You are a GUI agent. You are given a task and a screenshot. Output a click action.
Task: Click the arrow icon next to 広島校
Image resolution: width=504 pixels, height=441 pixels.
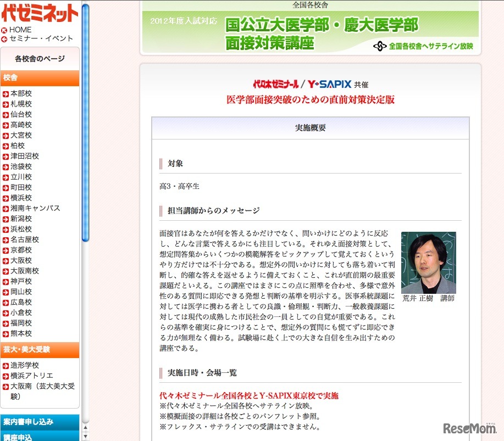point(5,303)
